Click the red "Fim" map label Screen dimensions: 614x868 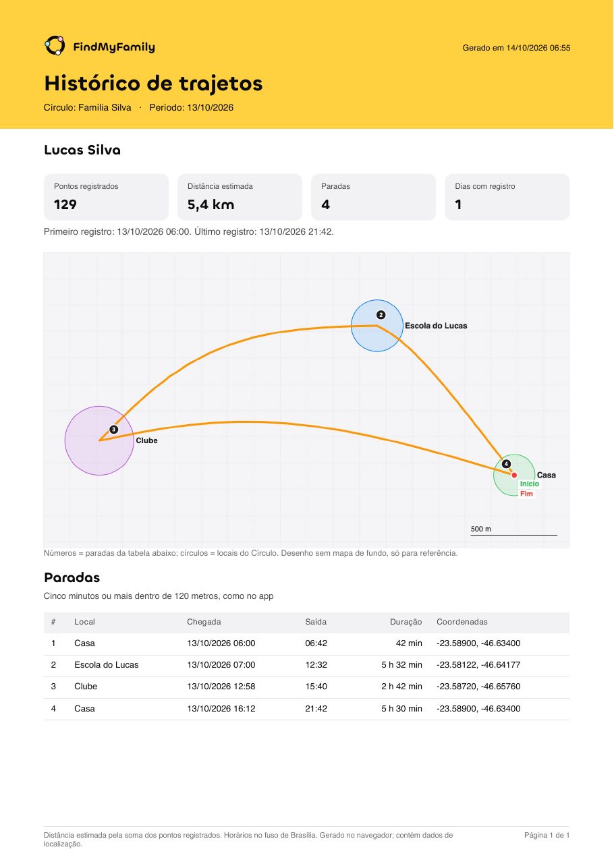point(526,494)
